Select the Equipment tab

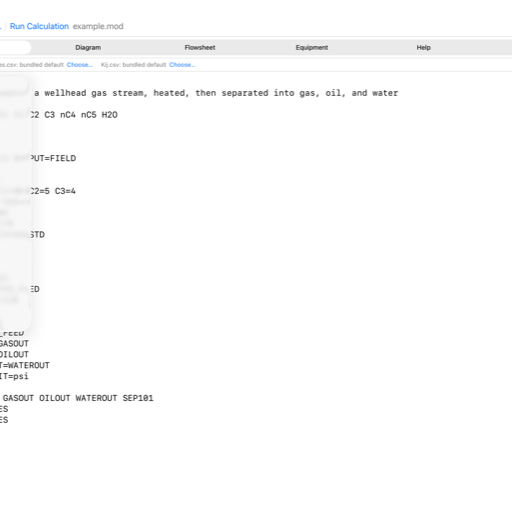312,48
